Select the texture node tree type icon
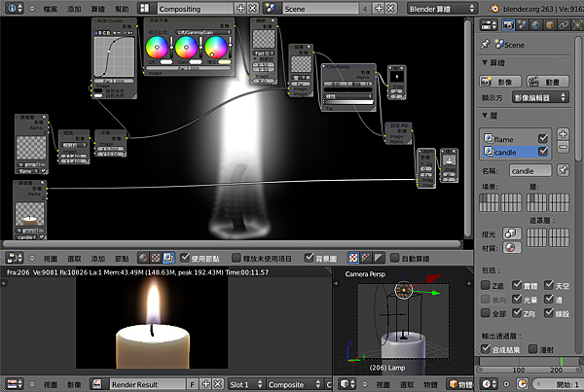The height and width of the screenshot is (392, 584). pyautogui.click(x=156, y=258)
